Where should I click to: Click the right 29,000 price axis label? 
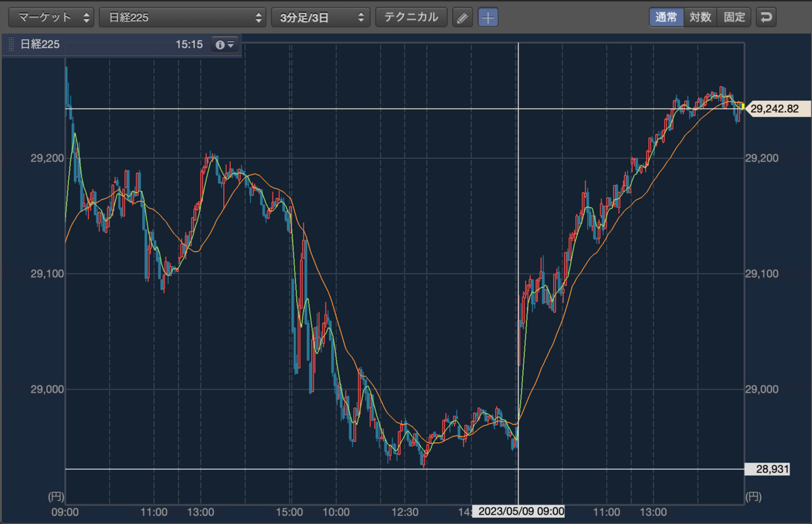point(761,389)
